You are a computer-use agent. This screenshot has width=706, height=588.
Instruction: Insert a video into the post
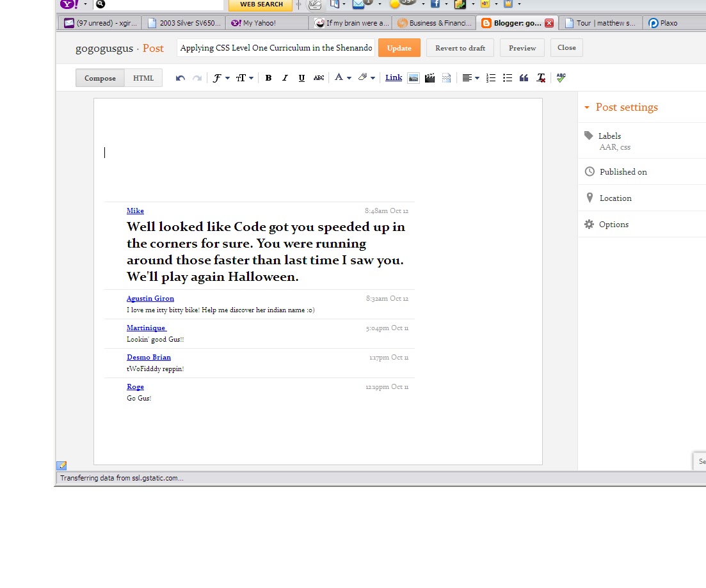(x=430, y=78)
